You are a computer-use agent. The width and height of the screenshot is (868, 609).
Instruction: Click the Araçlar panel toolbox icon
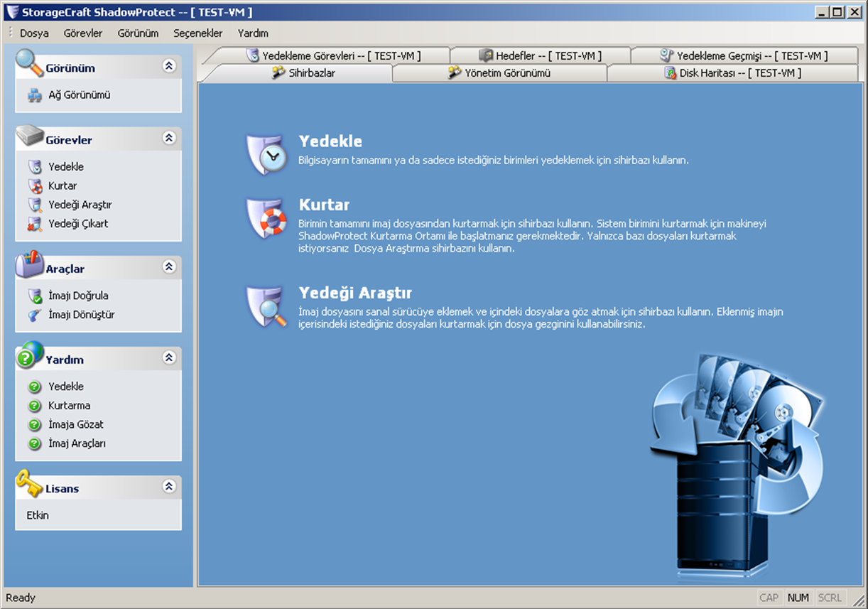30,265
